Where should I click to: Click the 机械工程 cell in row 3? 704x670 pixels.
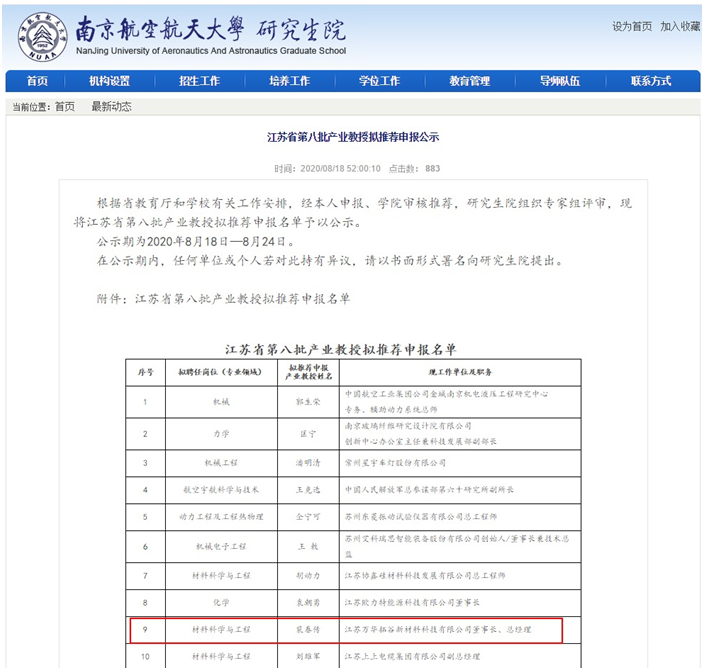pyautogui.click(x=221, y=463)
